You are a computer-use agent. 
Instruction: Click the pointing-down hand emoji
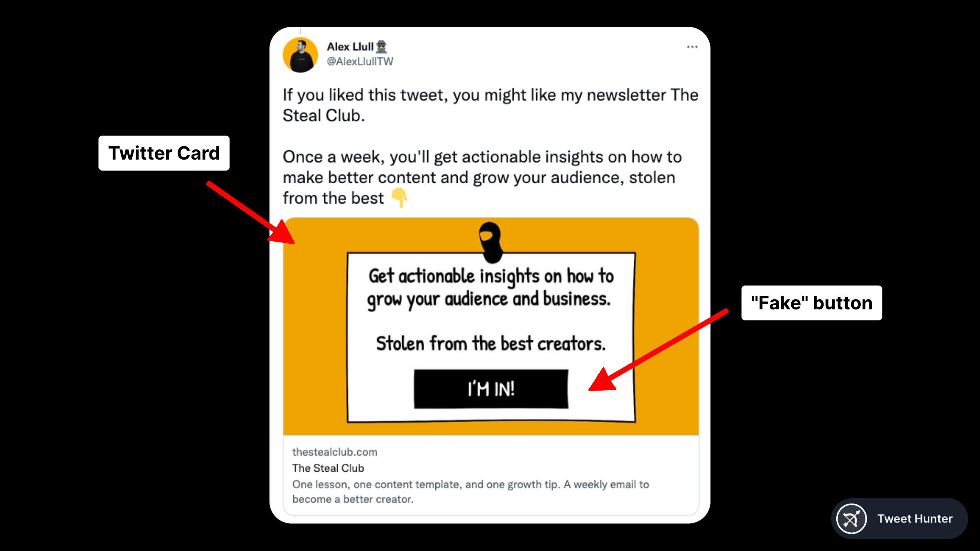point(399,198)
